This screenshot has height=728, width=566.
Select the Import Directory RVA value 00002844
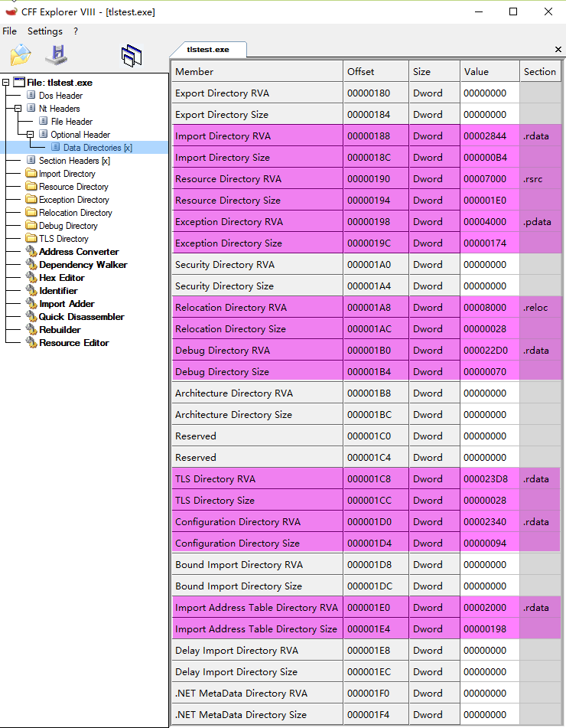coord(490,136)
